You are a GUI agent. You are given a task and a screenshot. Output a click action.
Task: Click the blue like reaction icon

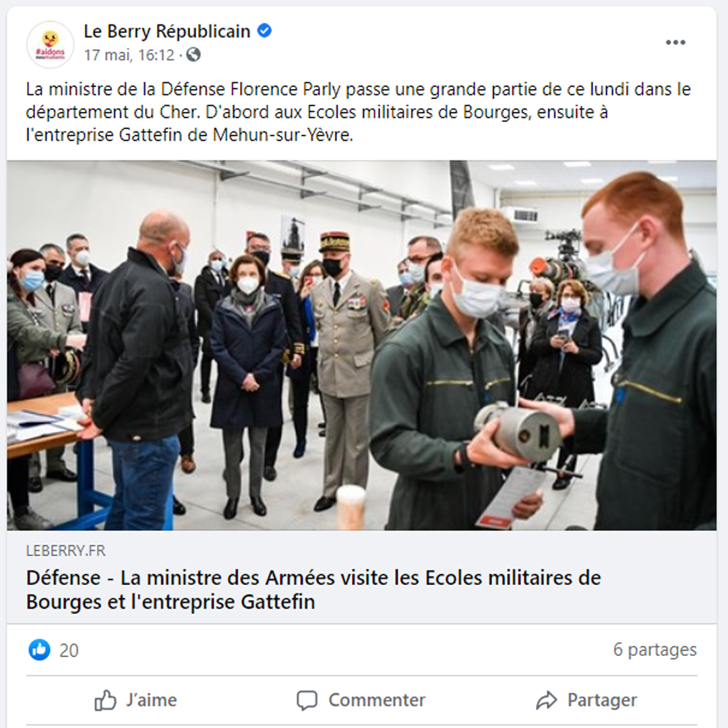[x=40, y=650]
